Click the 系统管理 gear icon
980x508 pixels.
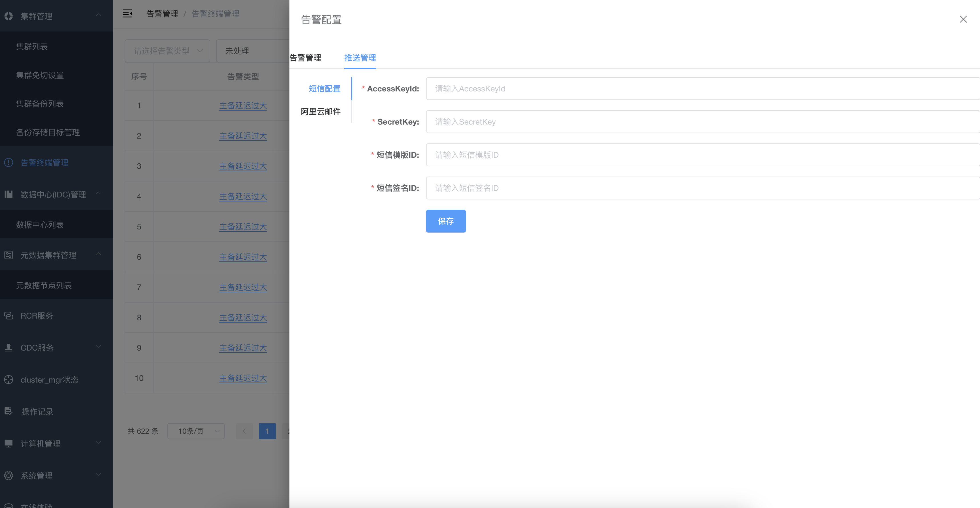pyautogui.click(x=8, y=475)
